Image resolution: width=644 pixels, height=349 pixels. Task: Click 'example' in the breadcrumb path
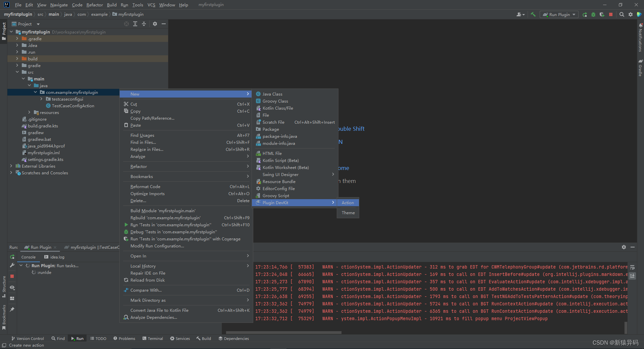pyautogui.click(x=99, y=14)
